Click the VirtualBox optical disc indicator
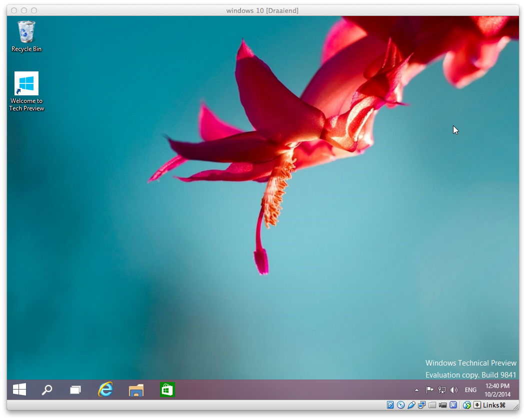Image resolution: width=526 pixels, height=420 pixels. click(401, 405)
